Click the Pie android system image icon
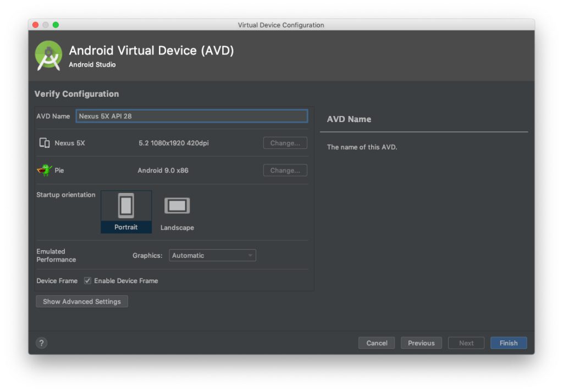This screenshot has width=563, height=392. (x=45, y=170)
